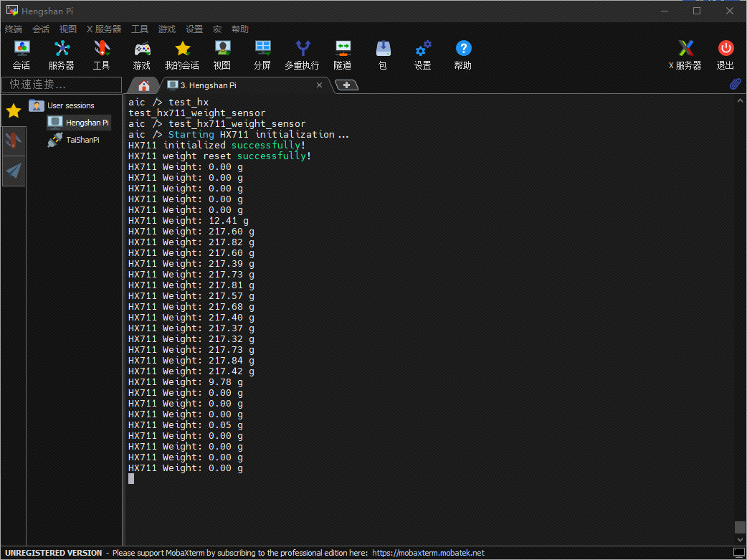Click the "0.05 g" weight reading
The width and height of the screenshot is (747, 560).
pyautogui.click(x=226, y=425)
